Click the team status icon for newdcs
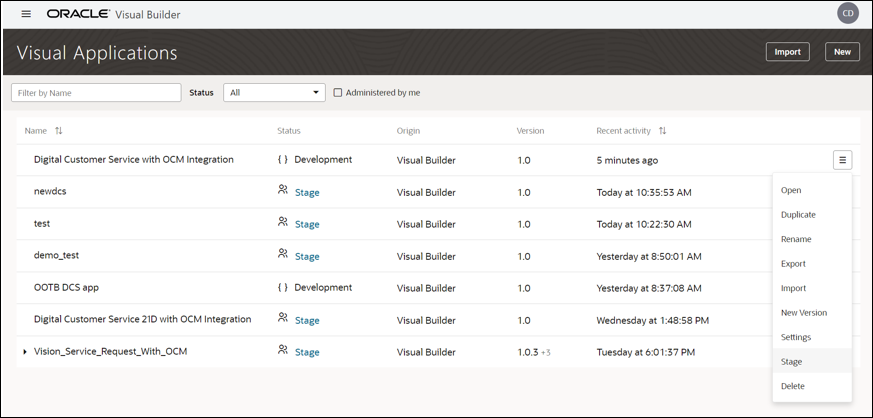 point(282,190)
